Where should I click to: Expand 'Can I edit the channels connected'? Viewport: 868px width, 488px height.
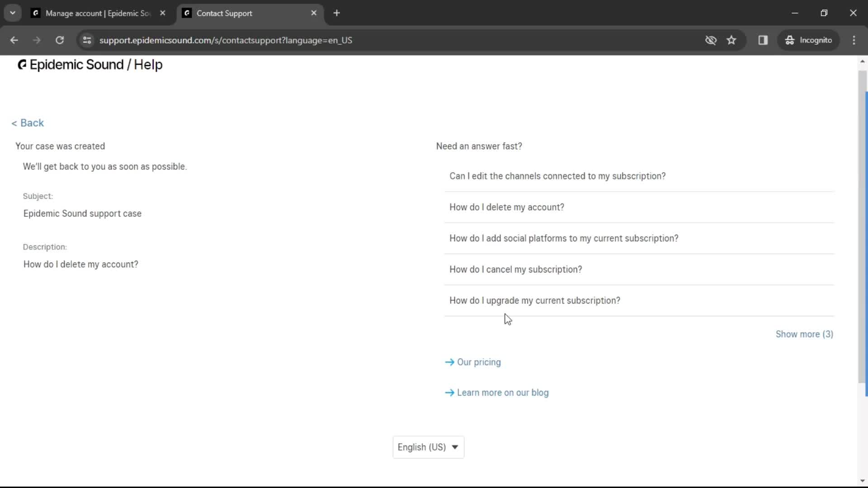(x=557, y=176)
